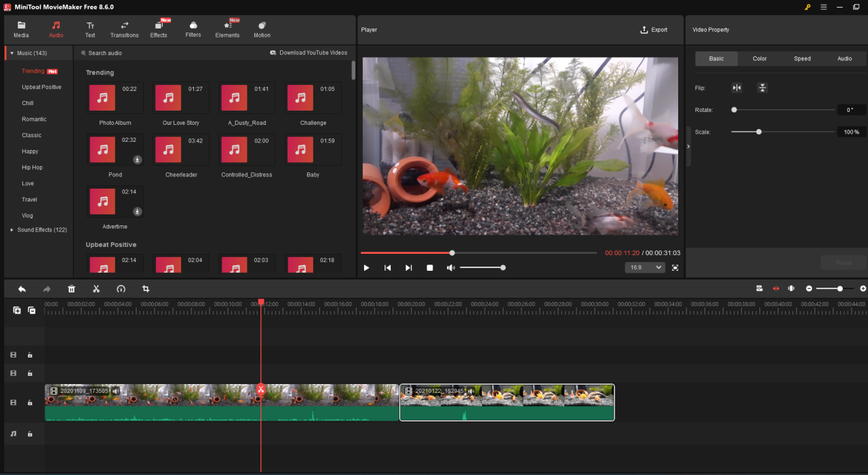This screenshot has width=868, height=475.
Task: Play the video preview
Action: pyautogui.click(x=367, y=268)
